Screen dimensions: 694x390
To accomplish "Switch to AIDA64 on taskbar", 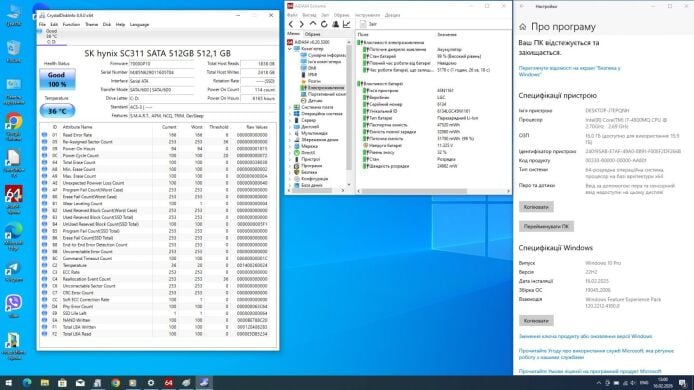I will [169, 383].
